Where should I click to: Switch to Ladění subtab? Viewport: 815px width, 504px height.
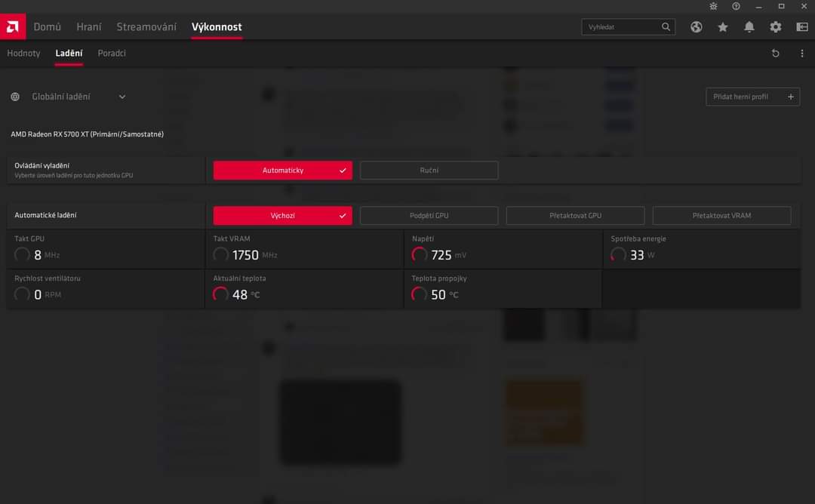tap(69, 53)
